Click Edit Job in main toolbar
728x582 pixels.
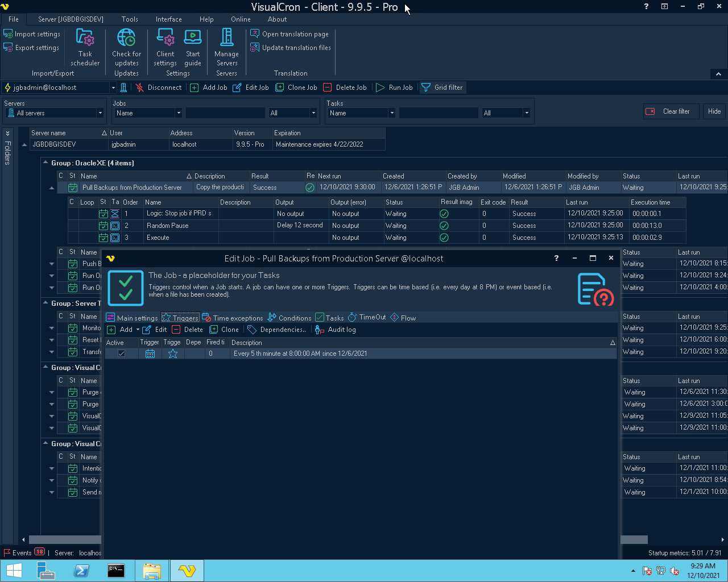coord(251,88)
